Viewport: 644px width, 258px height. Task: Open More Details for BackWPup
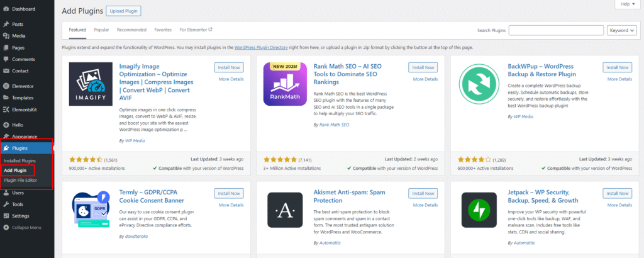pyautogui.click(x=619, y=79)
